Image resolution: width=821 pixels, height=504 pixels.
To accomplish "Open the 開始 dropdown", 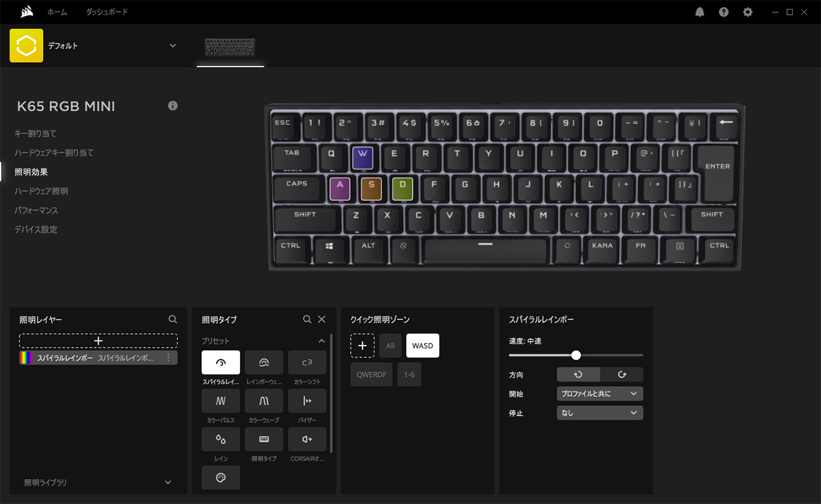I will tap(600, 394).
